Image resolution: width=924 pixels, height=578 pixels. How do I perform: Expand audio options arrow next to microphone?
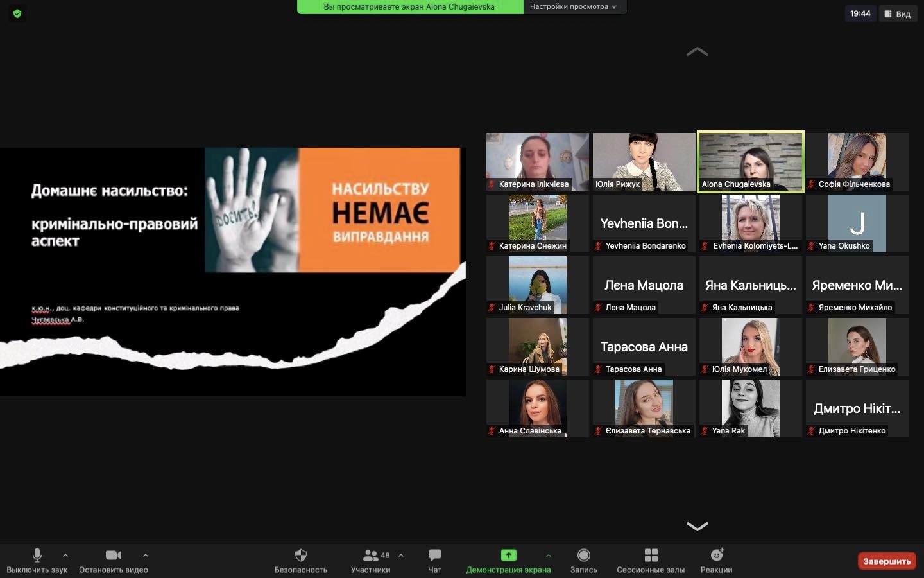pos(65,555)
